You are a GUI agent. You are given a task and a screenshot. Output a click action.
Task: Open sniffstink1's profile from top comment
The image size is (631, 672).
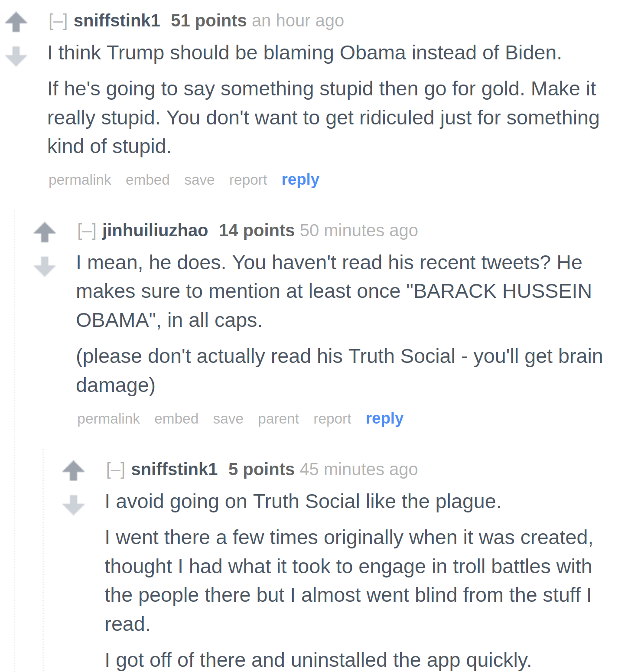click(117, 21)
